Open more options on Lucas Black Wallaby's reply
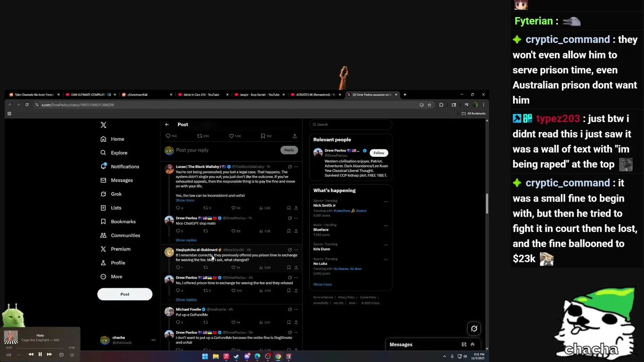Image resolution: width=644 pixels, height=362 pixels. pyautogui.click(x=296, y=166)
